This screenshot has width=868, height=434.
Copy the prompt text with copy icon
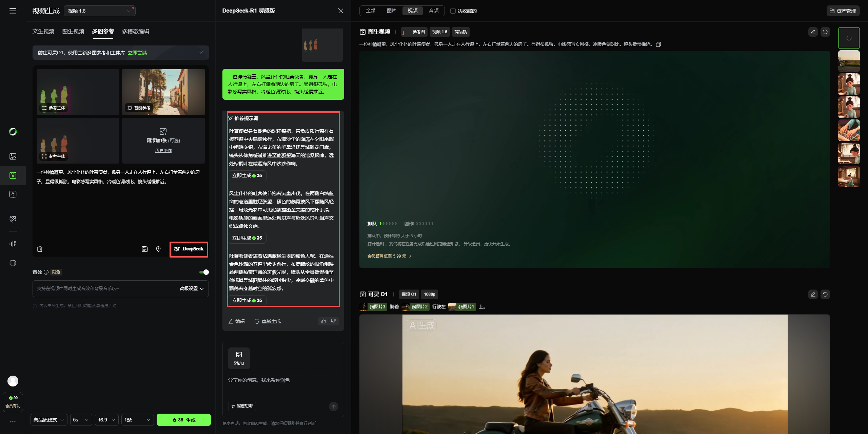pos(658,44)
